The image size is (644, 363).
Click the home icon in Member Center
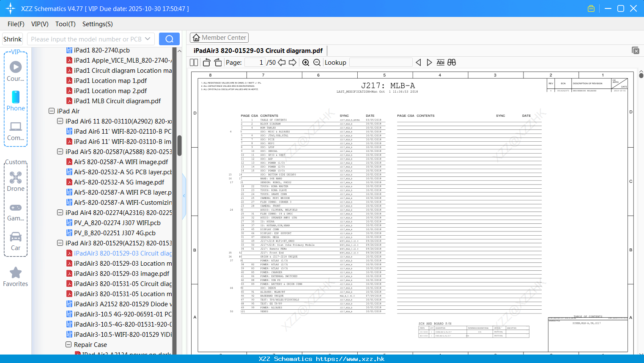(196, 38)
